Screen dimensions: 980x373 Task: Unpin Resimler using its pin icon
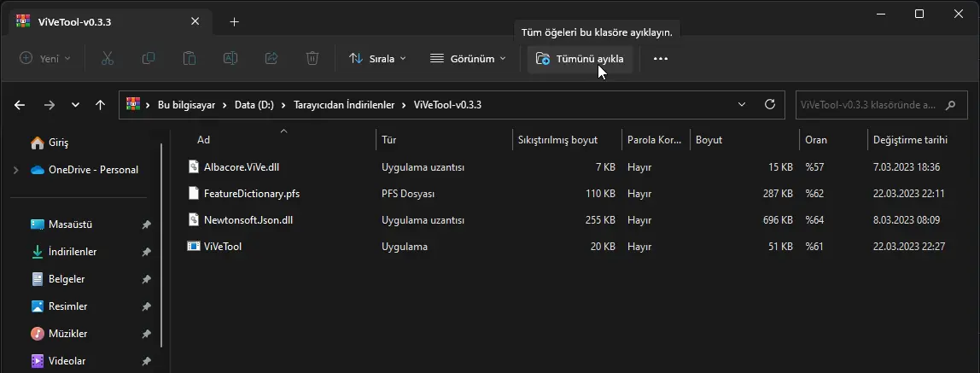click(146, 306)
